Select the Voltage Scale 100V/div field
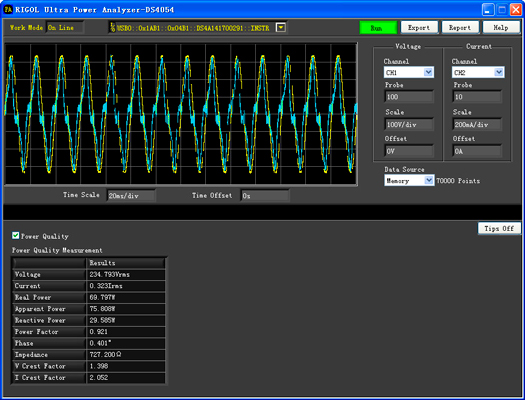 409,125
